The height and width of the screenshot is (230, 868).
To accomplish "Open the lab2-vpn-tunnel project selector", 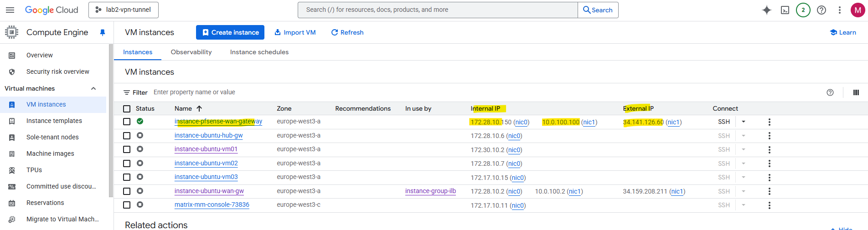I will pyautogui.click(x=124, y=10).
